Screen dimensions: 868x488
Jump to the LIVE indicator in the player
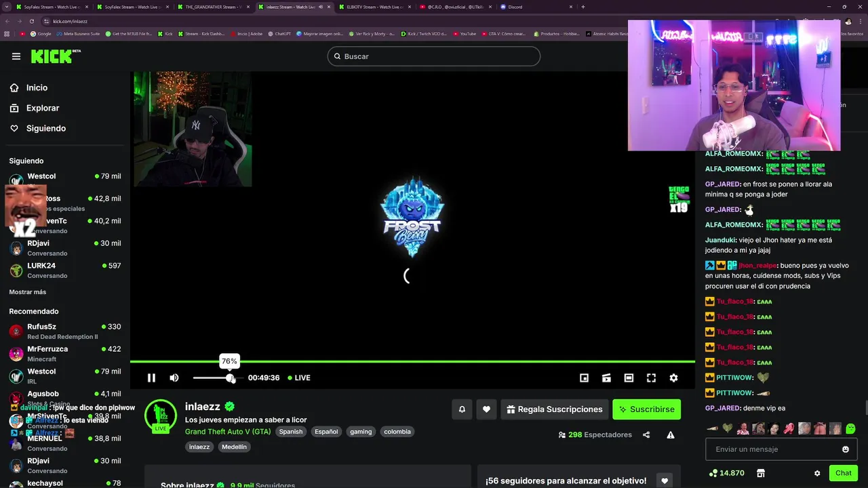point(299,378)
